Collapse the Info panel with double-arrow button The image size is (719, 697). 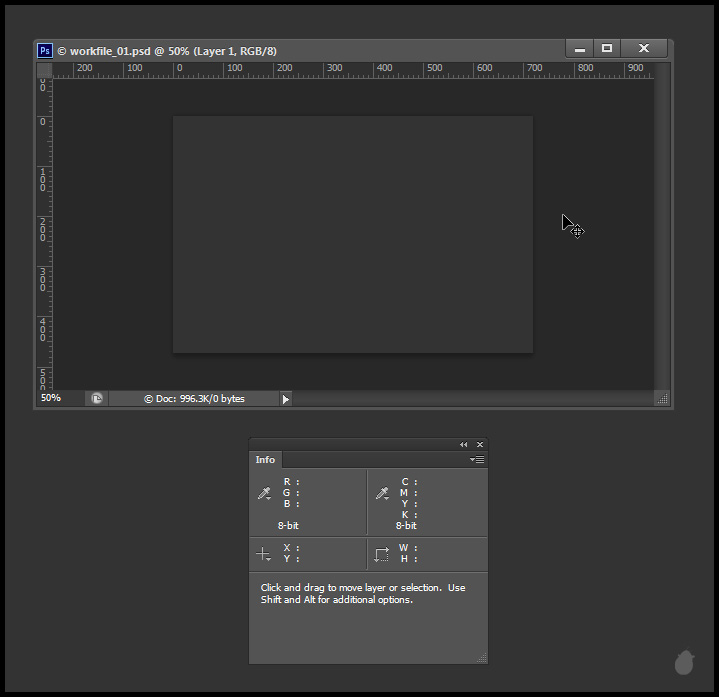(464, 445)
